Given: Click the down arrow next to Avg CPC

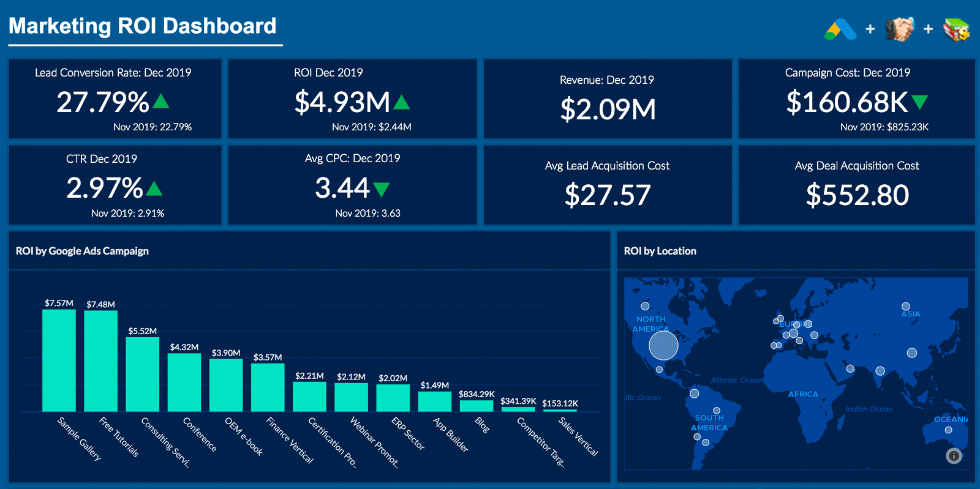Looking at the screenshot, I should [381, 189].
